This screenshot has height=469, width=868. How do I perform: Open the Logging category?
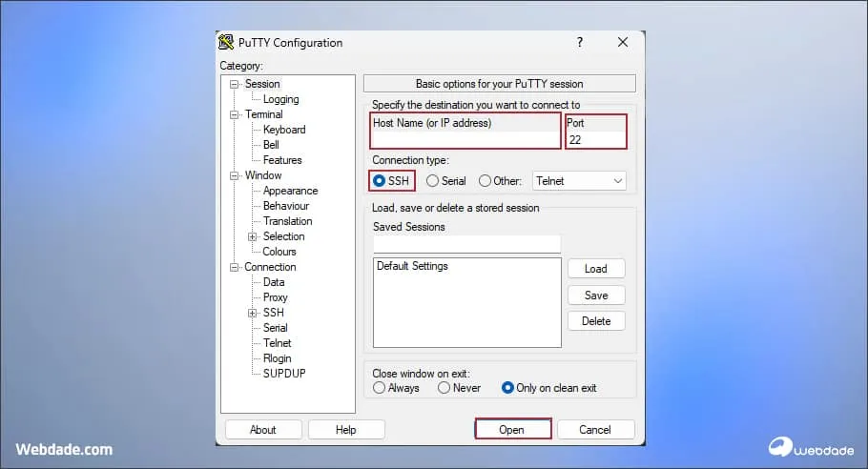point(280,99)
